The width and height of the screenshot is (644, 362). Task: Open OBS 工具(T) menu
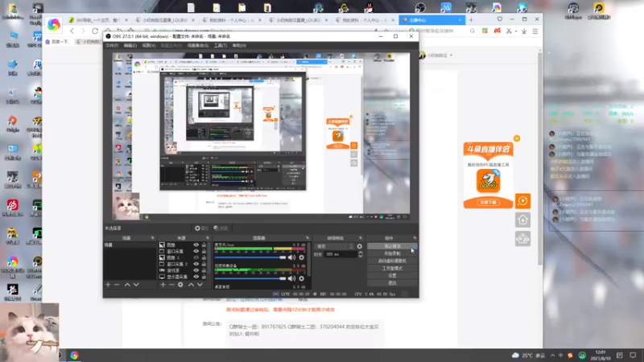click(x=221, y=46)
